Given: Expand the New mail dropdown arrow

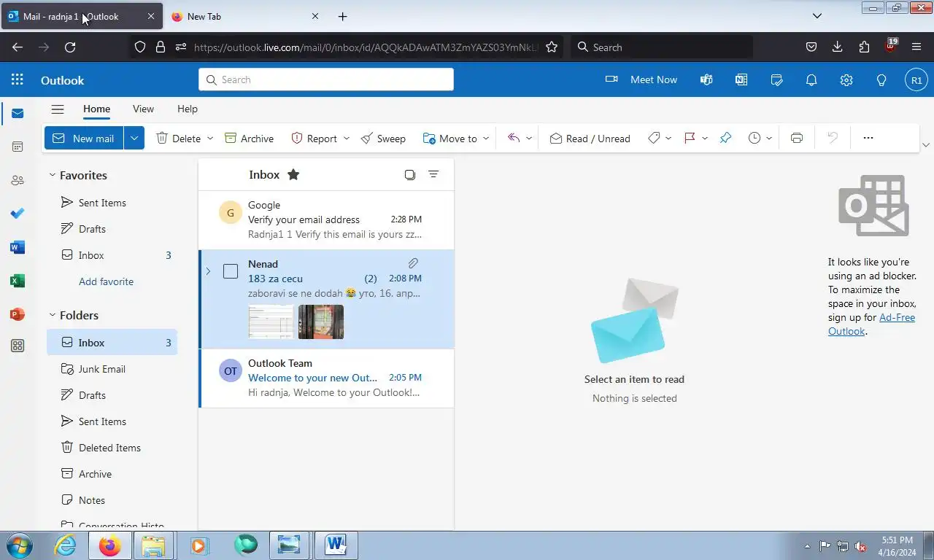Looking at the screenshot, I should pos(134,138).
